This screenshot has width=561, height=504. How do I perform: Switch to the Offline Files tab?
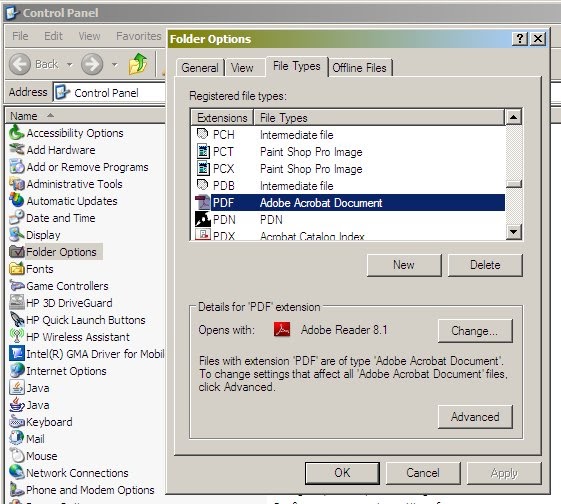tap(360, 68)
